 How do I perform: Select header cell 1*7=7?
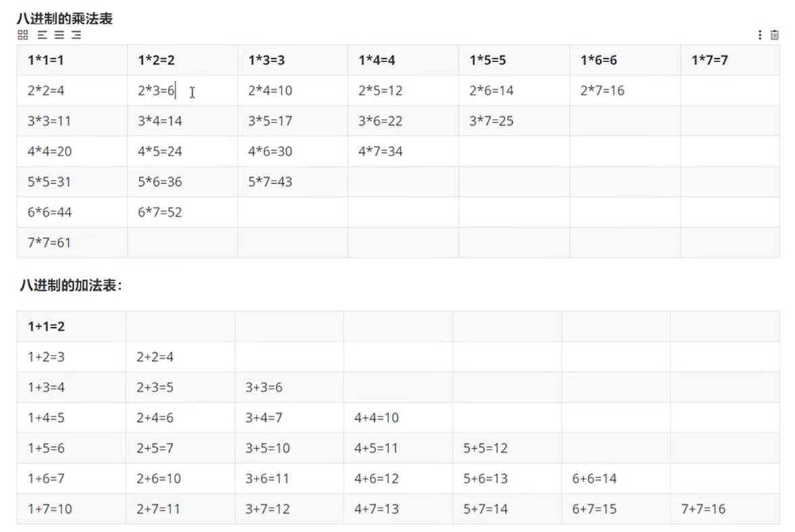coord(730,60)
